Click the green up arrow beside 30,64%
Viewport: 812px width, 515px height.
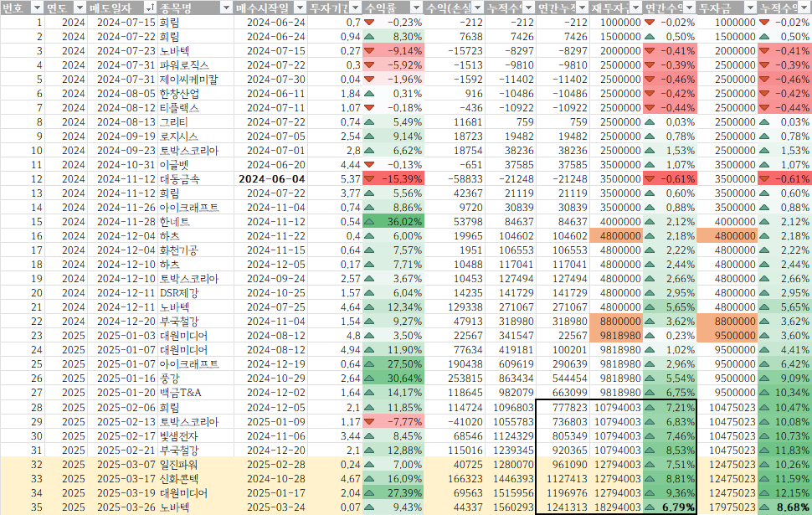click(x=369, y=379)
